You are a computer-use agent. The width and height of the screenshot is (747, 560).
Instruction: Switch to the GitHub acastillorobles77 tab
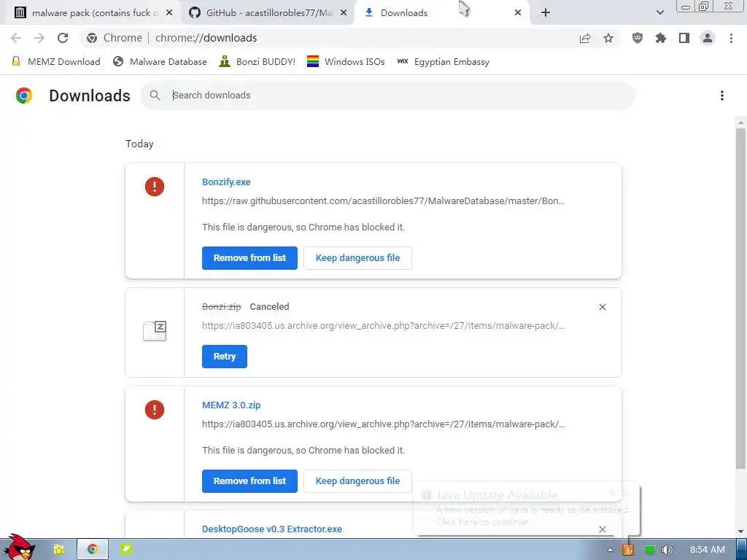coord(268,13)
